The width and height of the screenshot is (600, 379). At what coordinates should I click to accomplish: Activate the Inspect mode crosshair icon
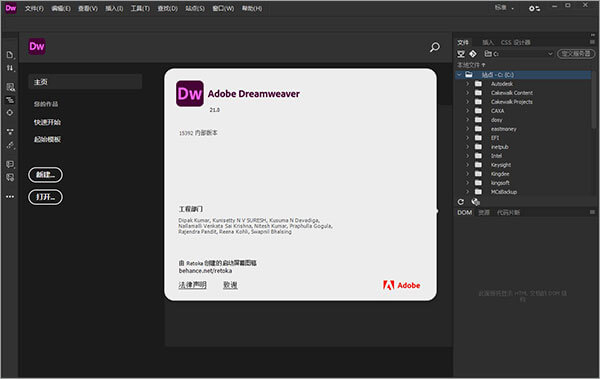coord(10,113)
